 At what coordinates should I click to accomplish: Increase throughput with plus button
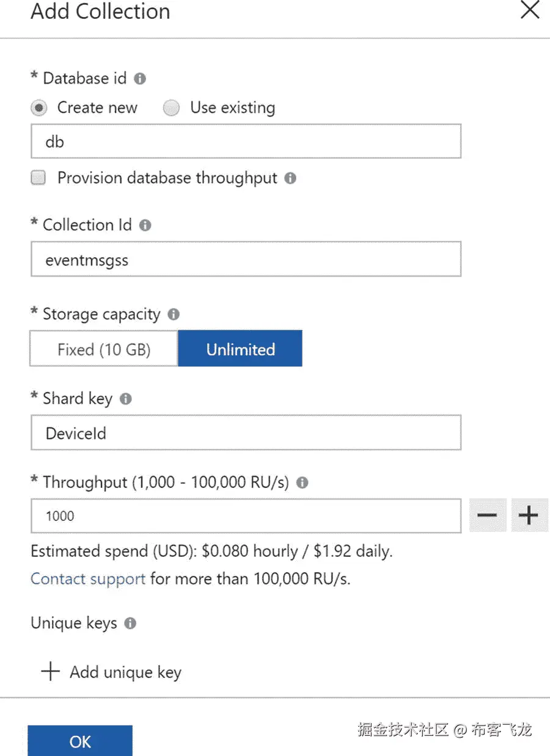(x=529, y=515)
